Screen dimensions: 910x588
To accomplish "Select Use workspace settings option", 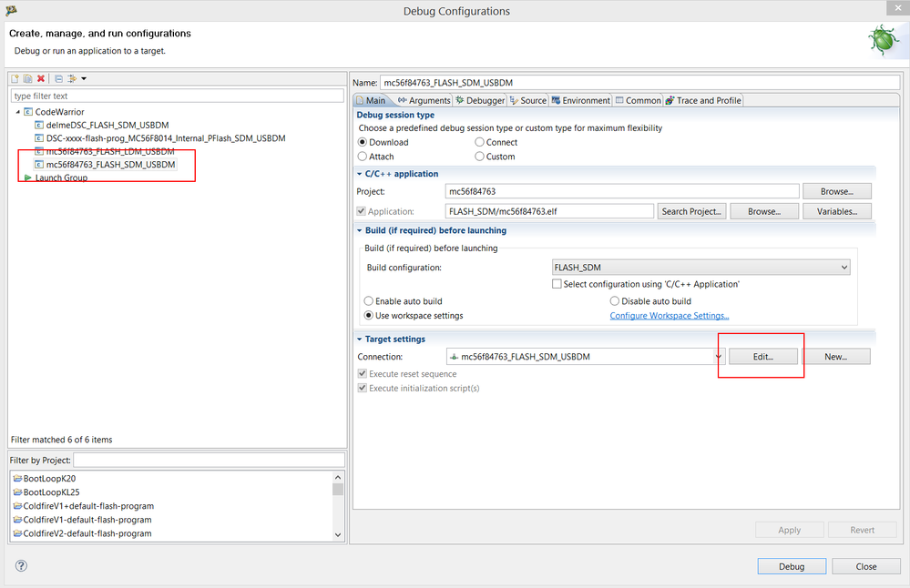I will (369, 316).
